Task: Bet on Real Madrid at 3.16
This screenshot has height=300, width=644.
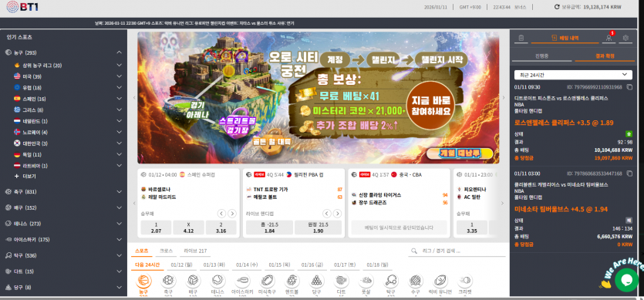Action: click(221, 228)
